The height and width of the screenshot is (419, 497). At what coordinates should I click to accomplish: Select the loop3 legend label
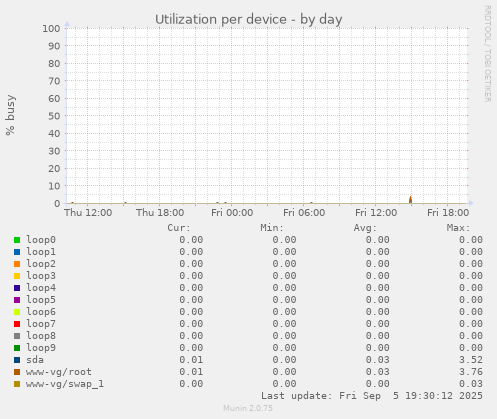pyautogui.click(x=41, y=276)
